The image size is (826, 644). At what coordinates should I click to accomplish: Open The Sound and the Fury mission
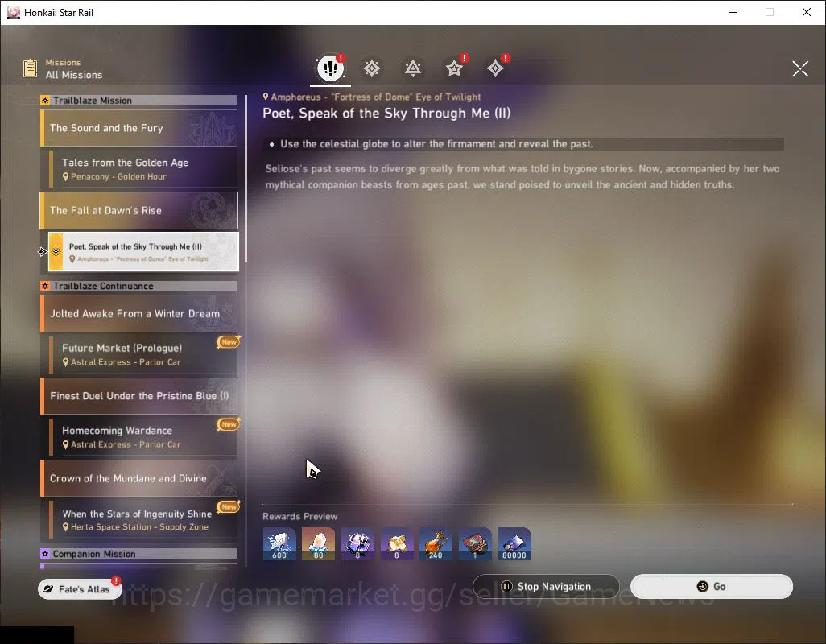[x=139, y=128]
